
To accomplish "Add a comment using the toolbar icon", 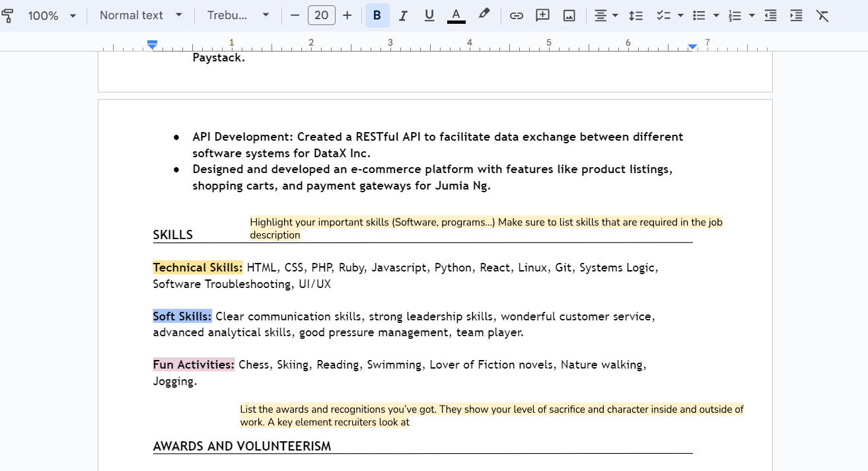I will [x=543, y=15].
